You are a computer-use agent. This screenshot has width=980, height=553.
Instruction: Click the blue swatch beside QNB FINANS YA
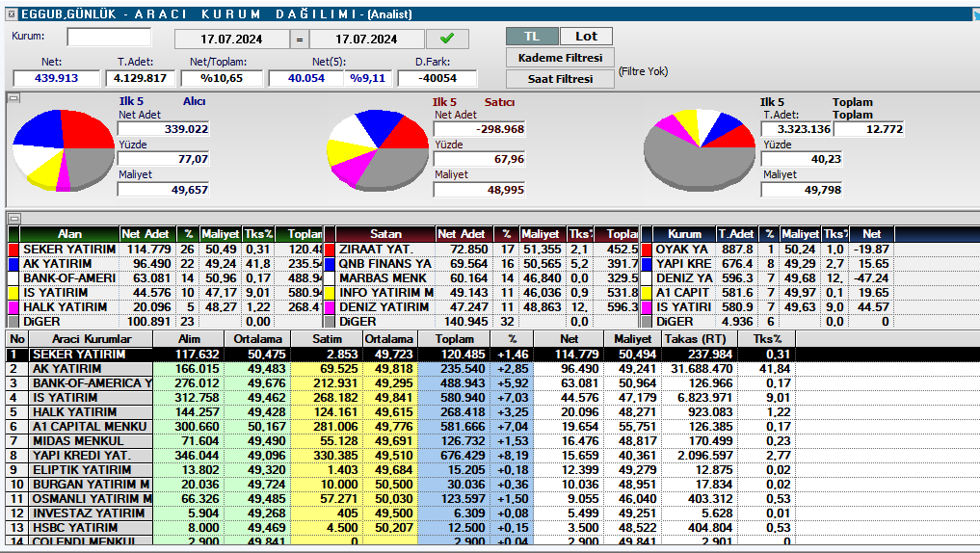pos(330,264)
